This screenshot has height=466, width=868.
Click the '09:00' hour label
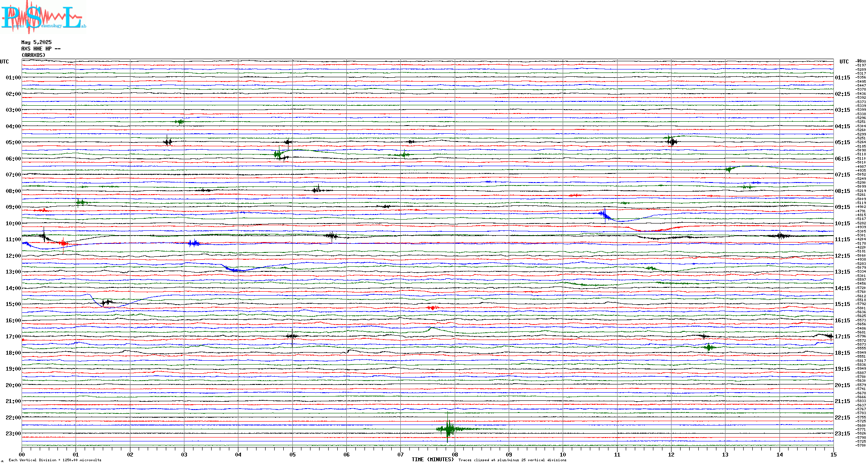13,207
